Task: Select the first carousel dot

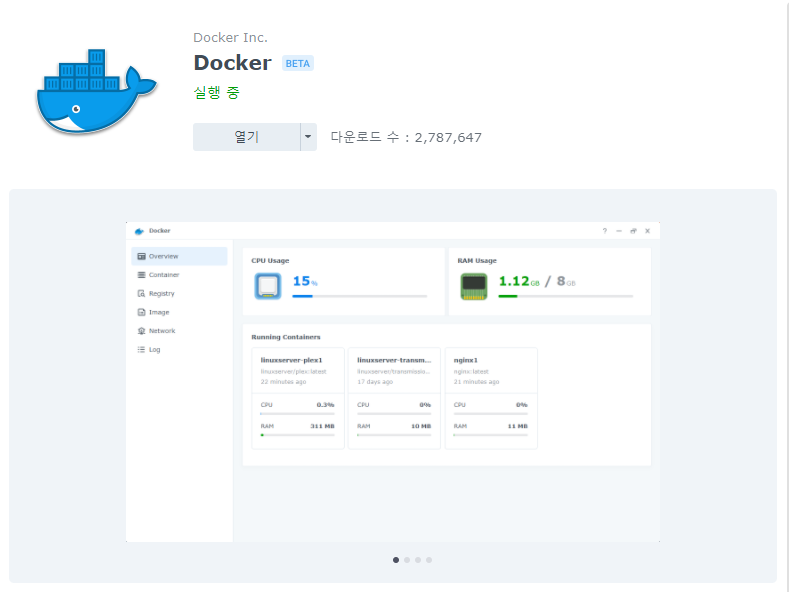Action: [x=396, y=560]
